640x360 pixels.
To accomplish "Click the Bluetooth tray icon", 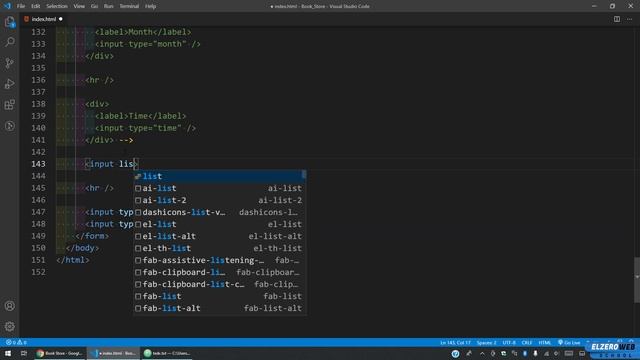I will pyautogui.click(x=525, y=353).
